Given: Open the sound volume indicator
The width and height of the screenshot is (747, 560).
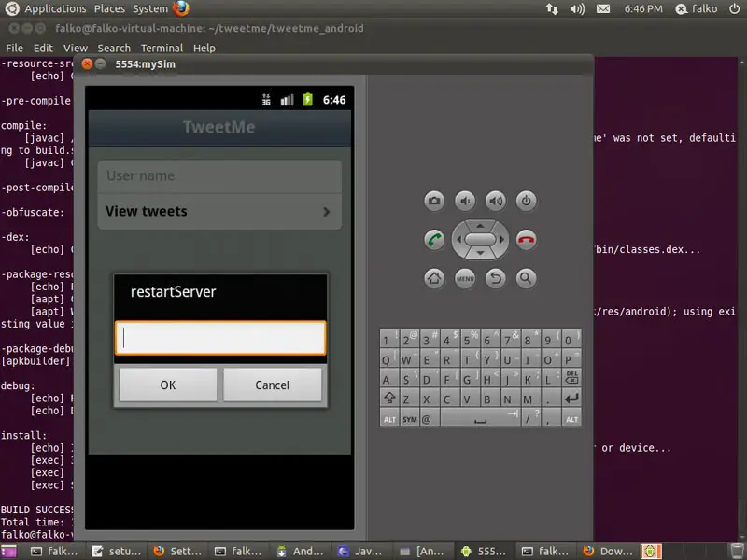Looking at the screenshot, I should pos(577,8).
